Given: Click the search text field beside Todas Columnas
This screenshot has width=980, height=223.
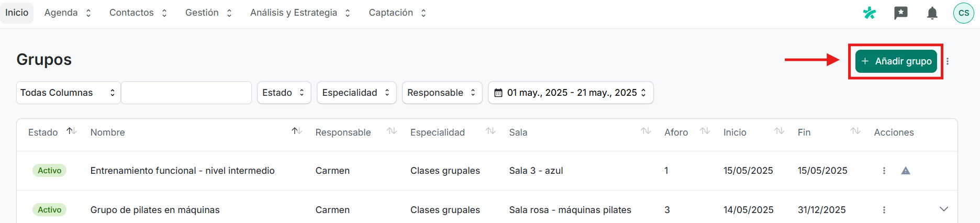Looking at the screenshot, I should 186,93.
